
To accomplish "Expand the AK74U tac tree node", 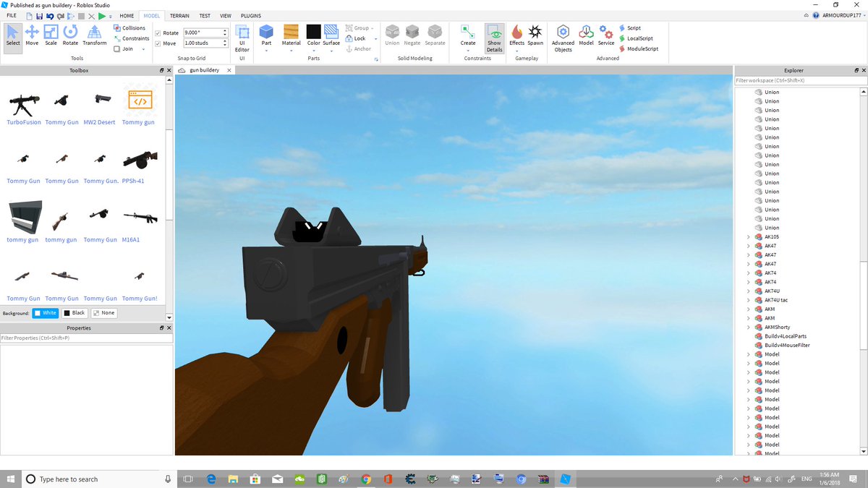I will point(749,300).
